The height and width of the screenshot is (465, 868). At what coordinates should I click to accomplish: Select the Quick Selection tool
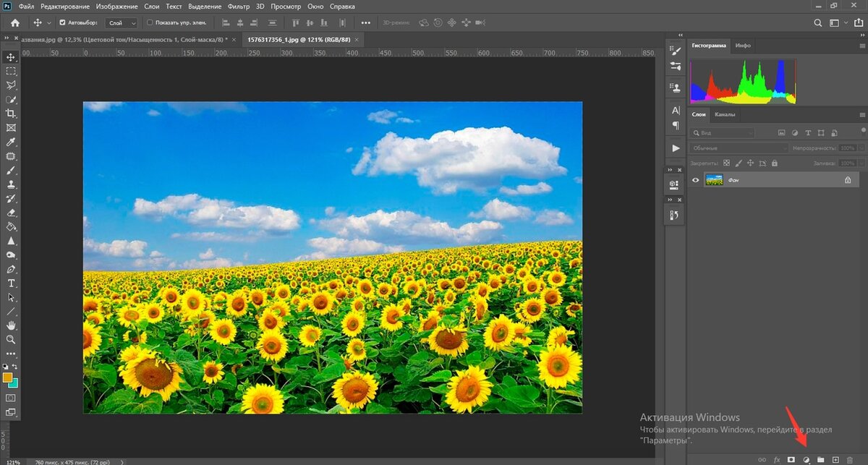[x=11, y=99]
